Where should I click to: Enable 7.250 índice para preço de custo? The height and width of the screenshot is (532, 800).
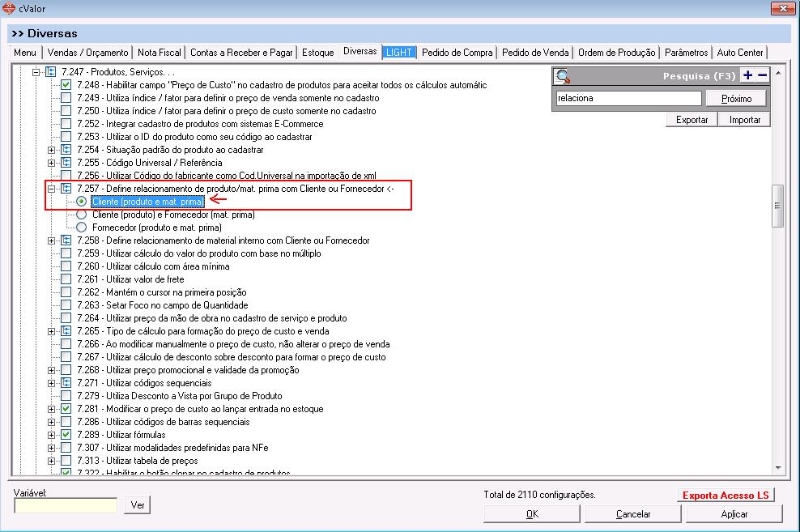coord(66,111)
